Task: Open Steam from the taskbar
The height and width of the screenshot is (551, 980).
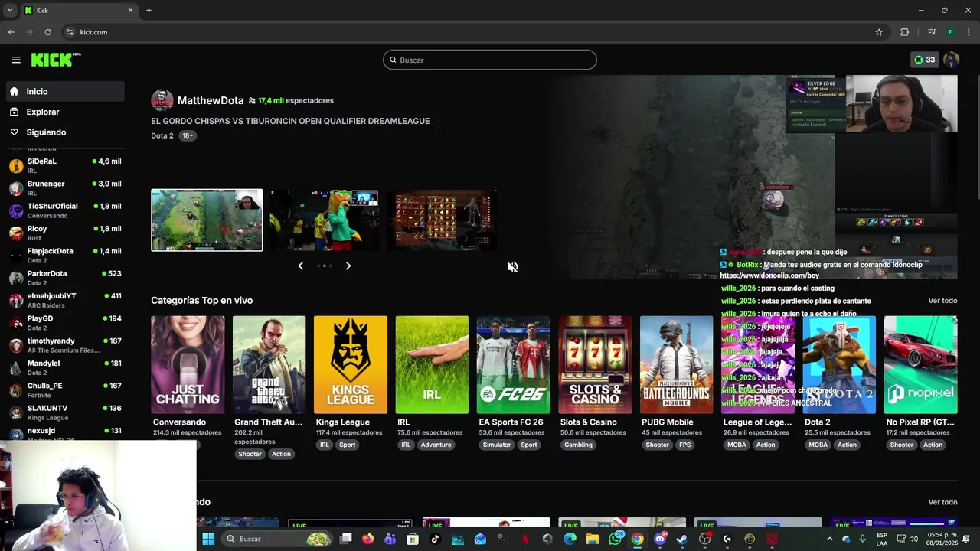Action: click(x=682, y=539)
